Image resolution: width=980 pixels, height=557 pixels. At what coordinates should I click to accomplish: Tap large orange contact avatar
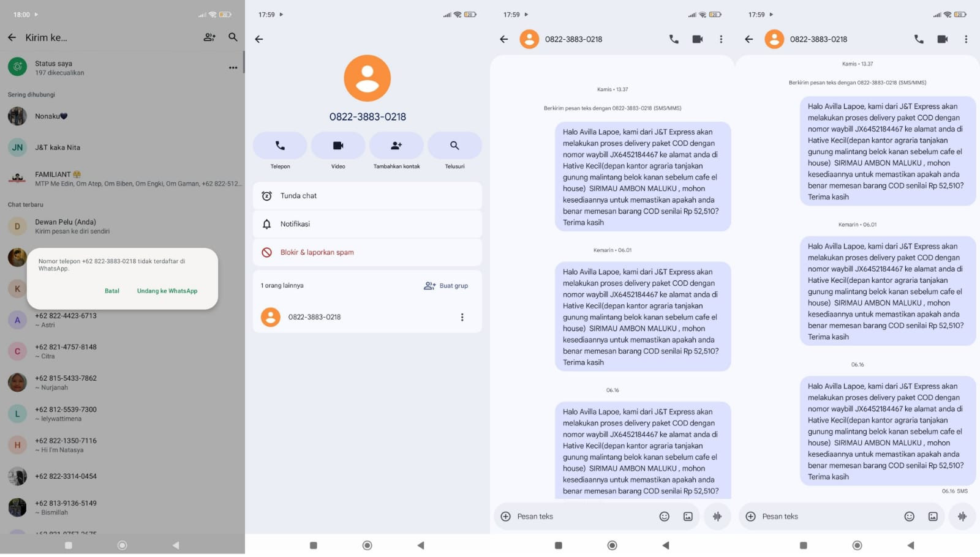pyautogui.click(x=367, y=78)
